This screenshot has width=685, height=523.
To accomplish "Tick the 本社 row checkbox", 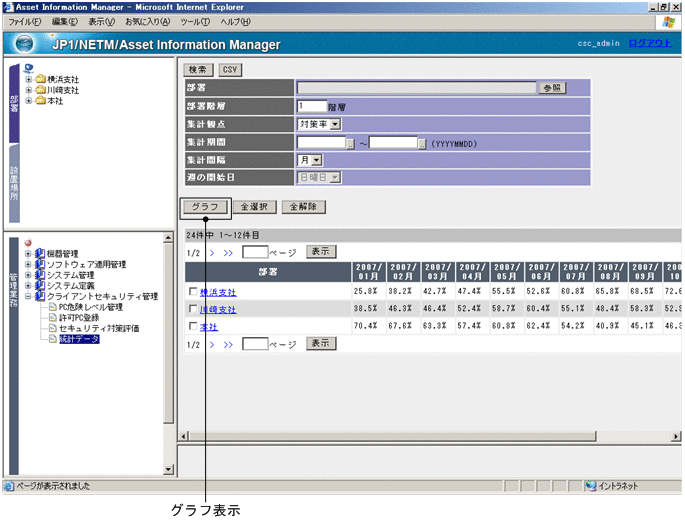I will pyautogui.click(x=193, y=327).
